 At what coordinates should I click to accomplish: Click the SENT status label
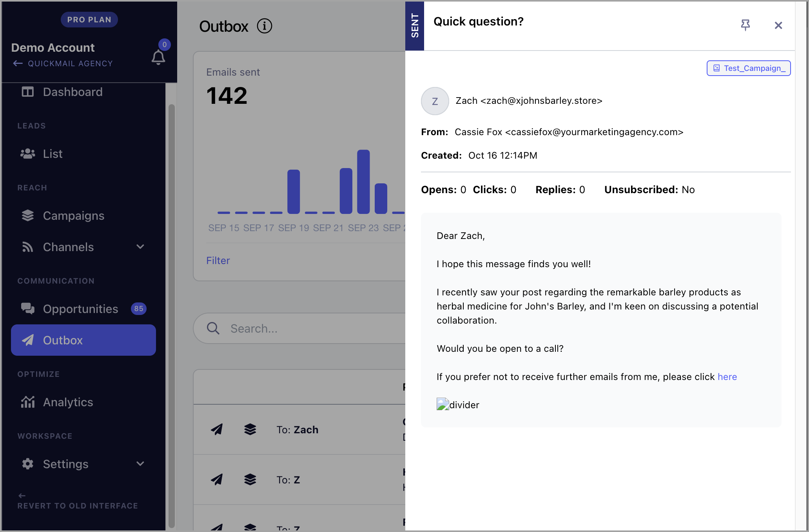pyautogui.click(x=415, y=26)
